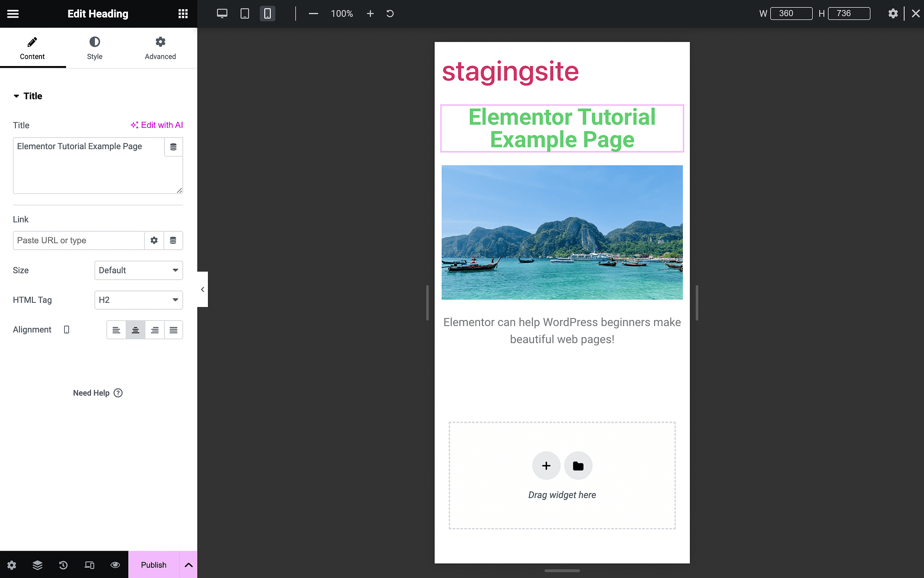
Task: Open the dynamic tags list icon
Action: (x=174, y=146)
